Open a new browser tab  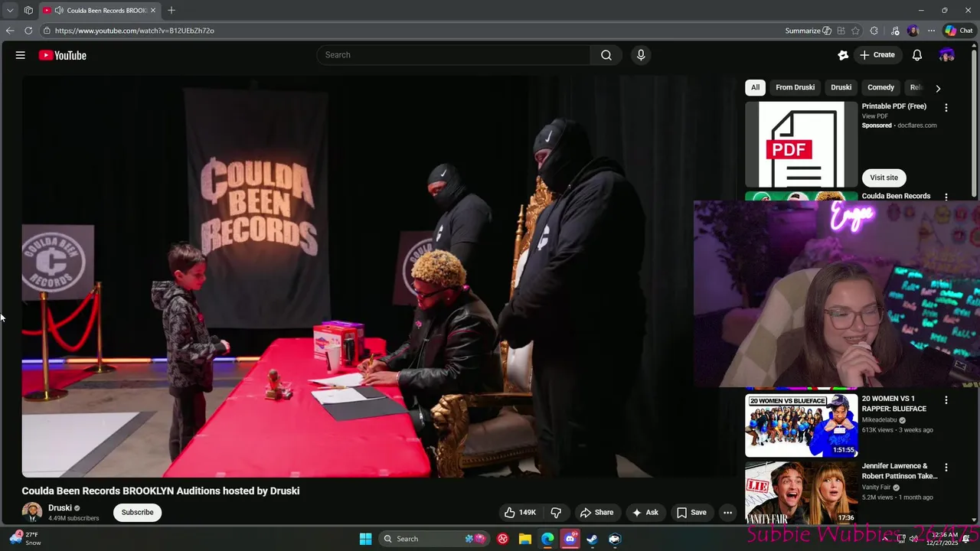[x=171, y=10]
